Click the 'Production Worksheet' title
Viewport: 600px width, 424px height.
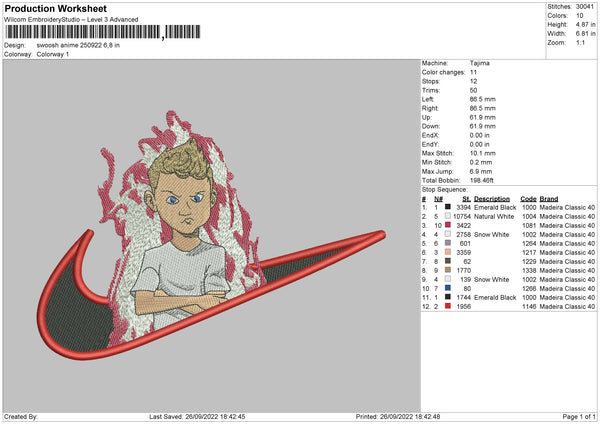pos(55,8)
